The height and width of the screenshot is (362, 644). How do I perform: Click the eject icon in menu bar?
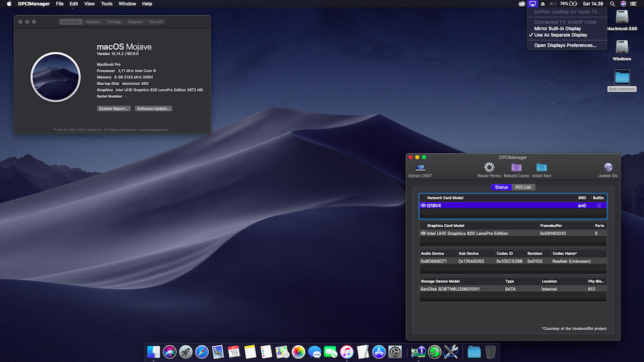coord(543,4)
